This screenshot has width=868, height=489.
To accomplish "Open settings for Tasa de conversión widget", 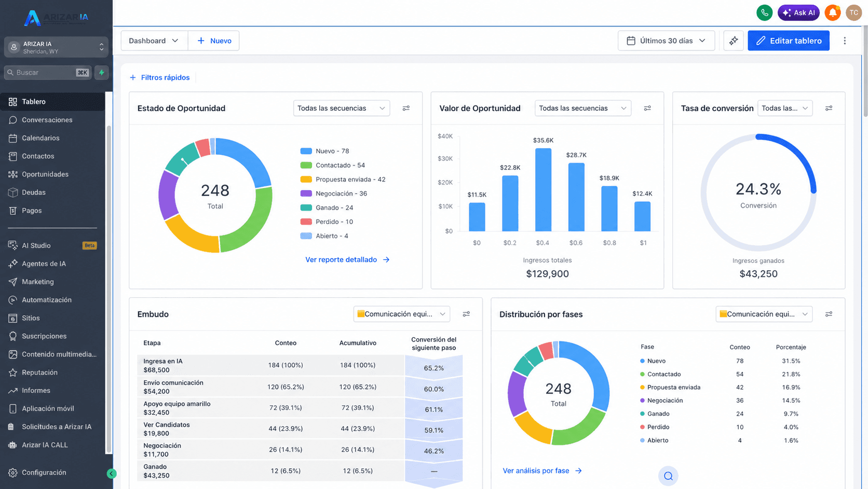I will [829, 108].
